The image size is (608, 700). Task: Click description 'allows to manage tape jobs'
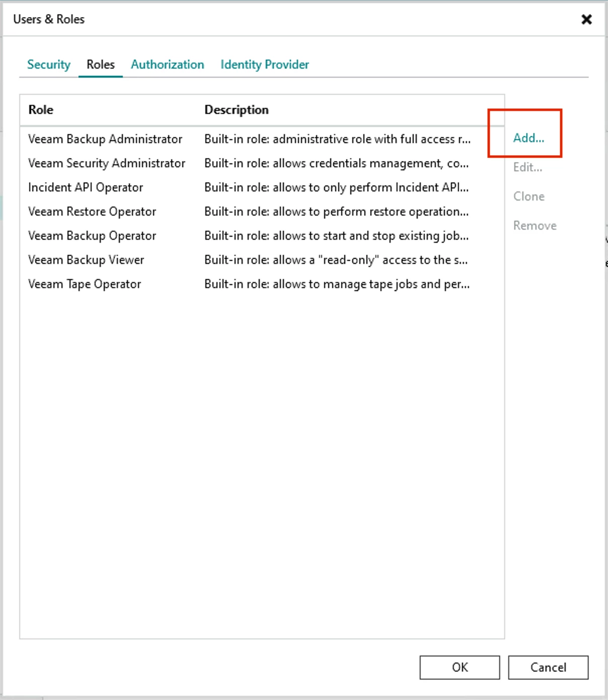337,284
